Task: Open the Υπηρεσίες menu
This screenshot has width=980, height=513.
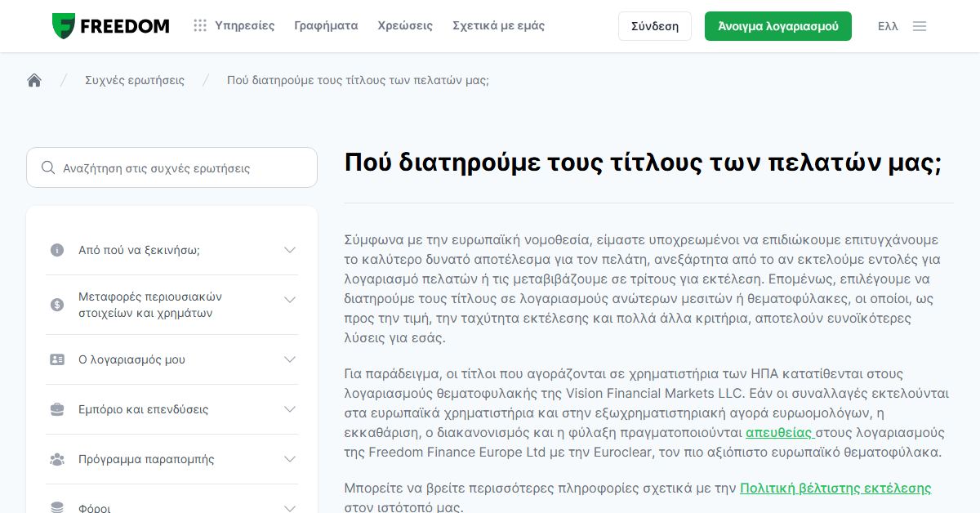Action: click(x=245, y=25)
